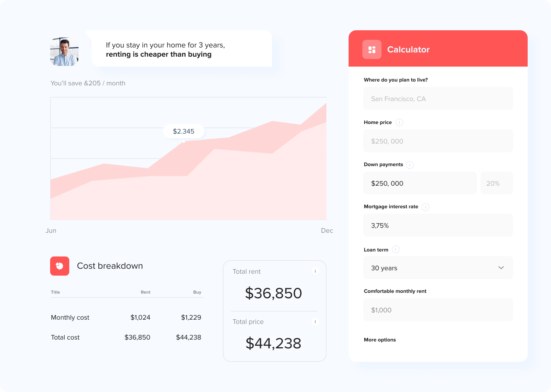Open Mortgage interest rate info tooltip icon
Image resolution: width=551 pixels, height=392 pixels.
[x=425, y=207]
